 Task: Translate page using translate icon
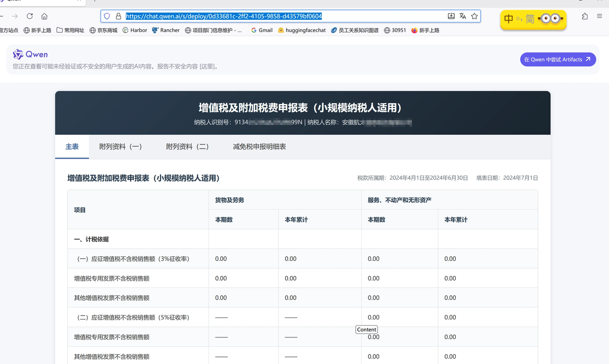pos(462,16)
